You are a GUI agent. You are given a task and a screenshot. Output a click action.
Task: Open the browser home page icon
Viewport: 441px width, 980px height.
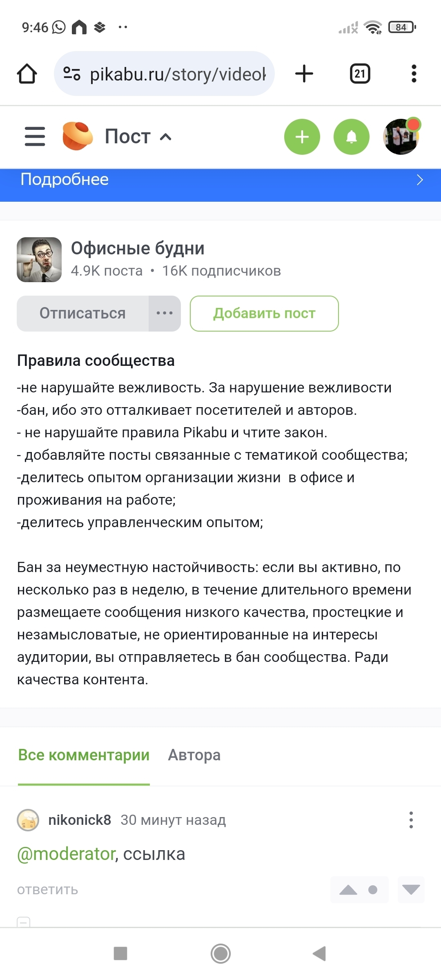coord(27,74)
